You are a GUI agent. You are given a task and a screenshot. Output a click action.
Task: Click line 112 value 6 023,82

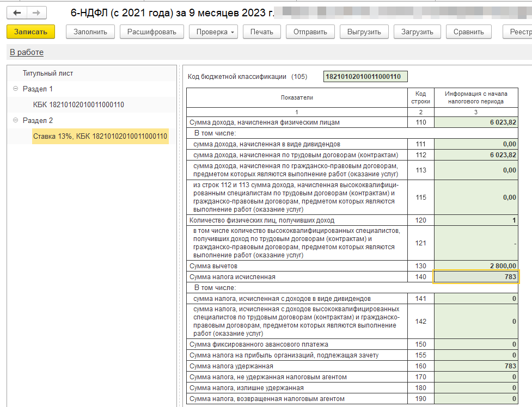pos(476,155)
